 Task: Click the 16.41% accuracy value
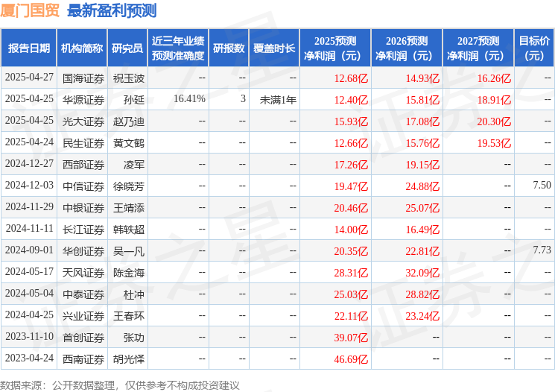tap(189, 99)
